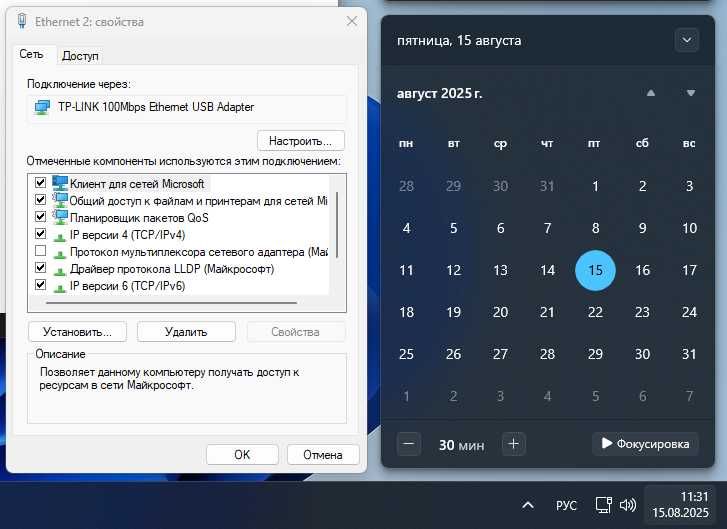Click the icon of Драйвер протокола LLDP
The height and width of the screenshot is (529, 727).
click(59, 271)
